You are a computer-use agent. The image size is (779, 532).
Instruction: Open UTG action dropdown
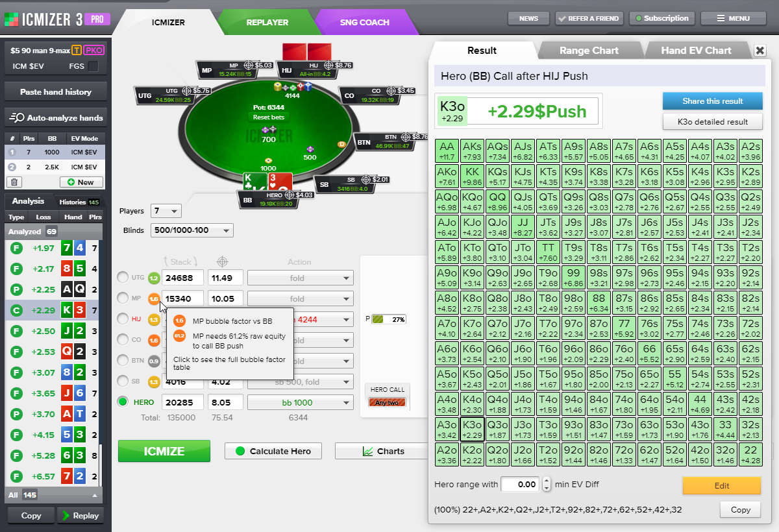click(301, 278)
